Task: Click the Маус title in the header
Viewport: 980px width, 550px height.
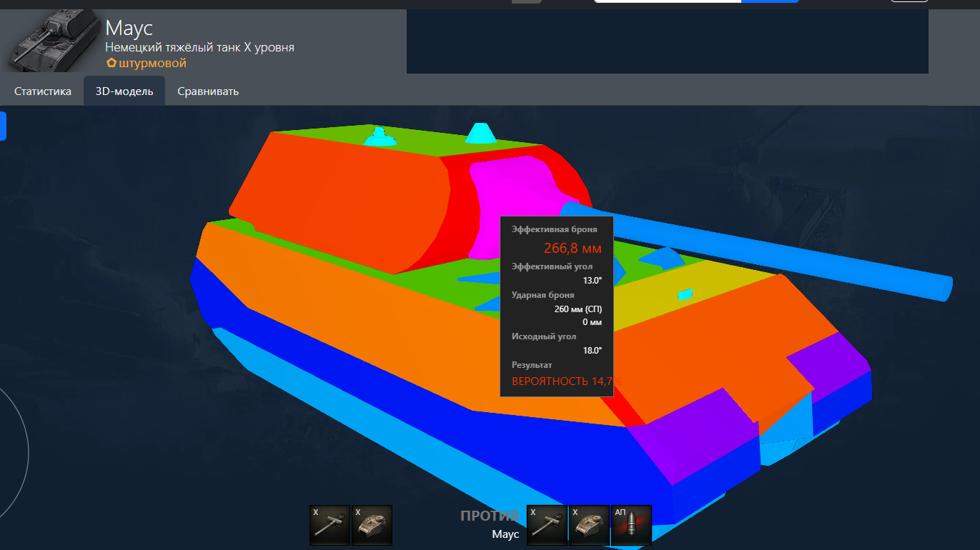Action: pyautogui.click(x=129, y=28)
